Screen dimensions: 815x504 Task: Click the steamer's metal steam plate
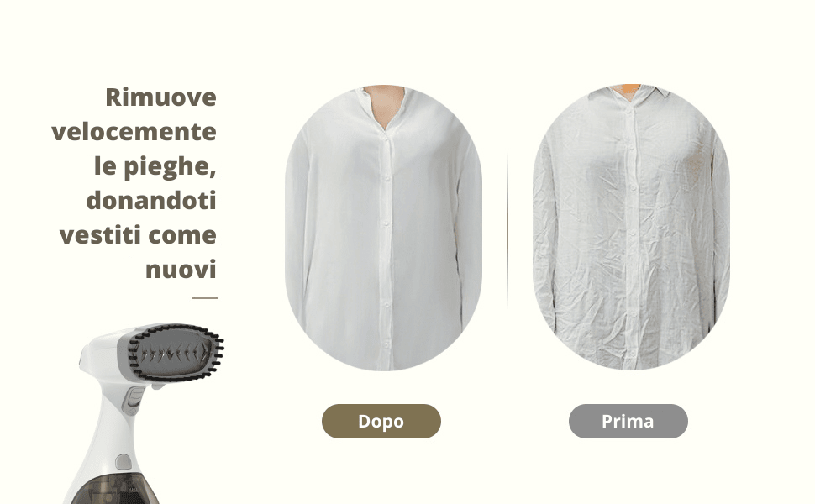tap(172, 354)
